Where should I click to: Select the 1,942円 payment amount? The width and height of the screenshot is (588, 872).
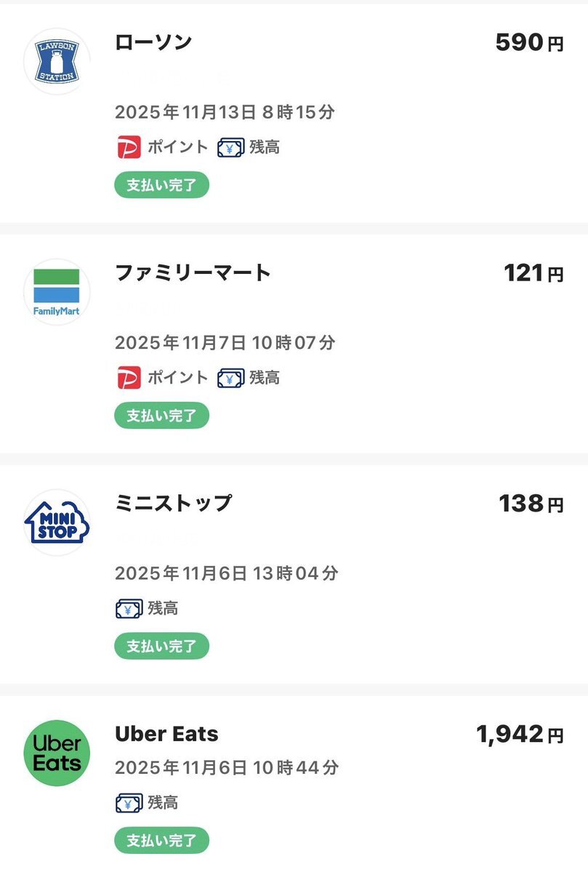point(520,735)
